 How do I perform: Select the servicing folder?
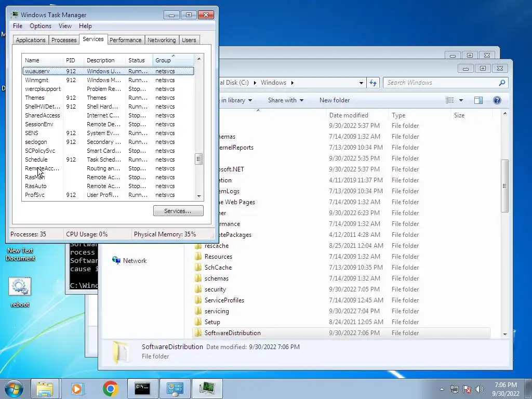(x=217, y=311)
